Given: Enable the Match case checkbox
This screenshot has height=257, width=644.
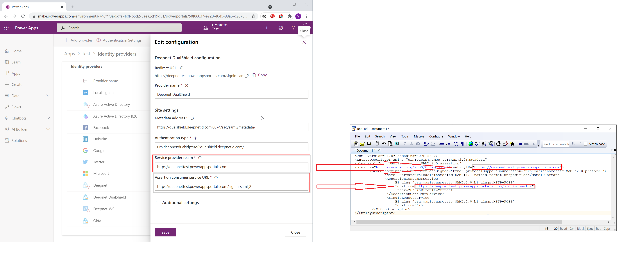Looking at the screenshot, I should point(585,144).
